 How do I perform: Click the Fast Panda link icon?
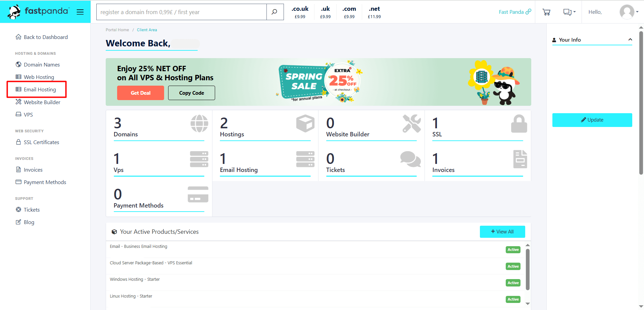pyautogui.click(x=528, y=12)
